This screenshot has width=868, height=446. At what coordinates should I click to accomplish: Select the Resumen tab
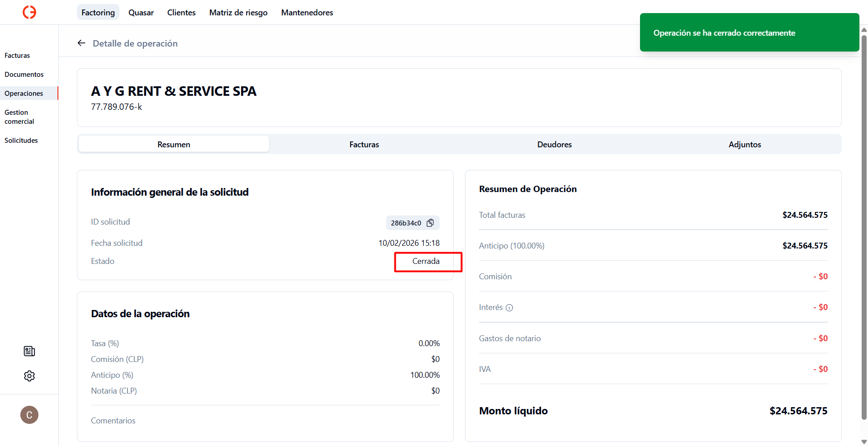pyautogui.click(x=174, y=144)
